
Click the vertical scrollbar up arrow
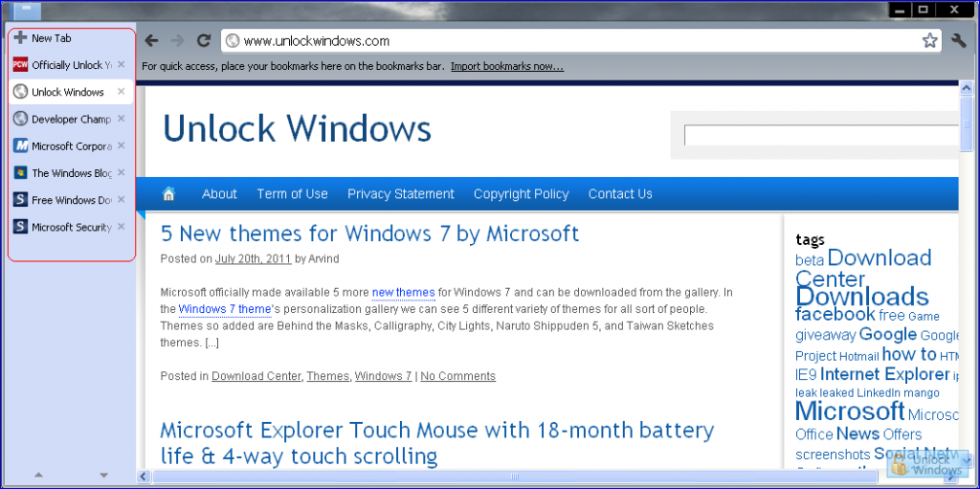point(966,88)
